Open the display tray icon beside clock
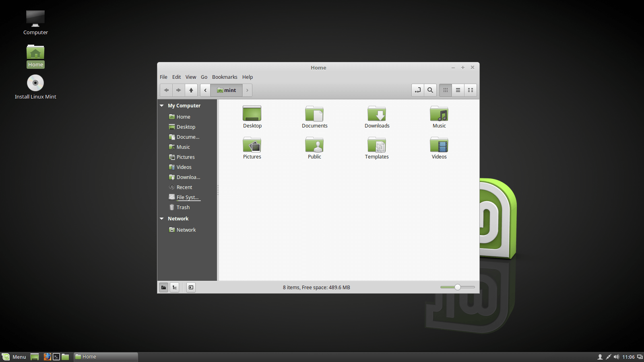 tap(640, 357)
